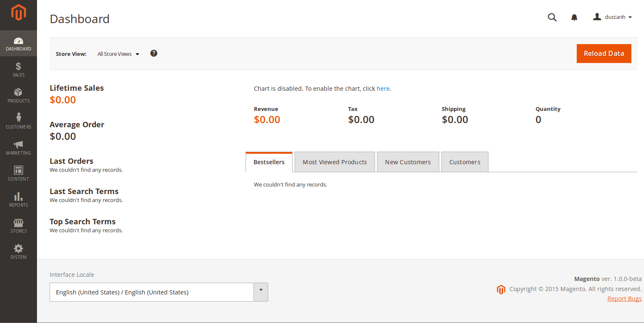The image size is (644, 323).
Task: Switch to New Customers tab
Action: point(408,162)
